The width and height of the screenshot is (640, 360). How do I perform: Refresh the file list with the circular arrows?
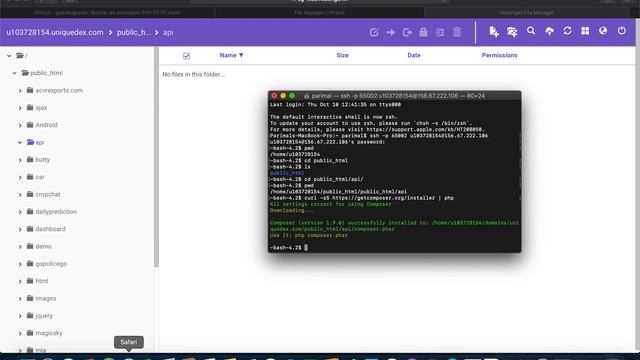[x=567, y=31]
